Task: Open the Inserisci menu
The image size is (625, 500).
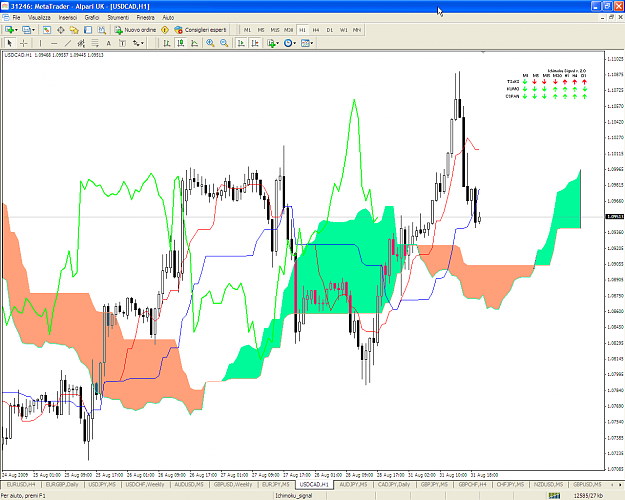Action: pyautogui.click(x=68, y=18)
